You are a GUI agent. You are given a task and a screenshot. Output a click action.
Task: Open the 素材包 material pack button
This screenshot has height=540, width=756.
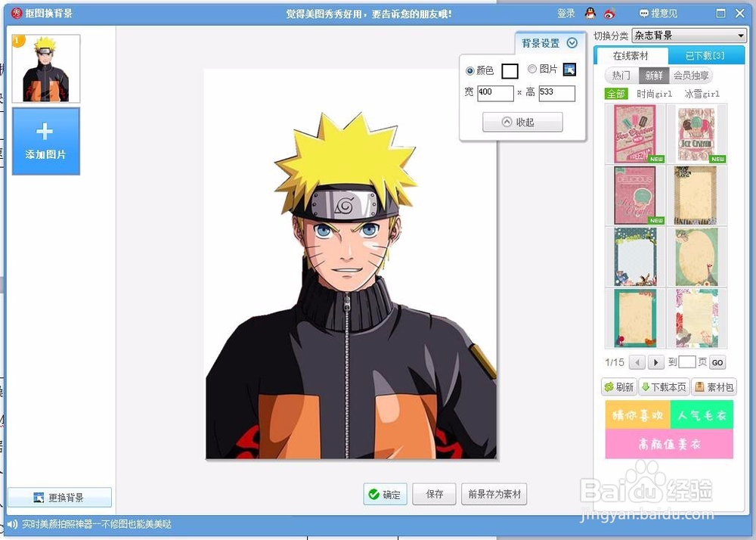tap(714, 386)
